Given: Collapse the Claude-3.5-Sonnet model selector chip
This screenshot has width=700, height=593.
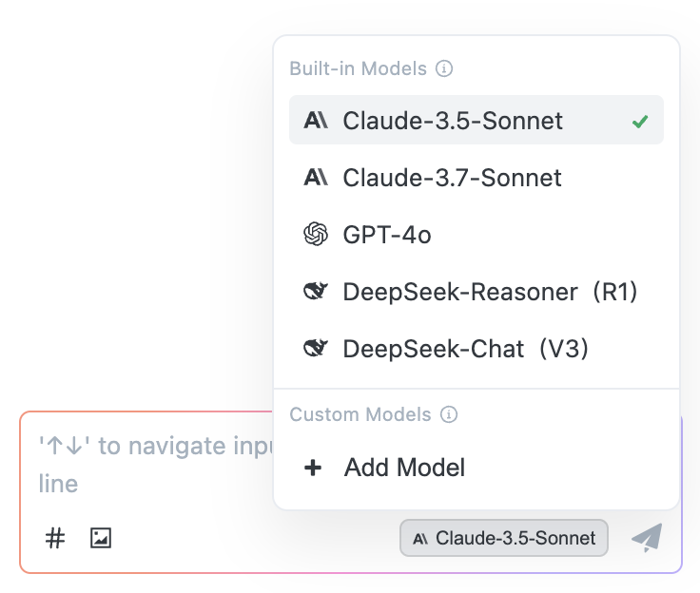Looking at the screenshot, I should 504,538.
